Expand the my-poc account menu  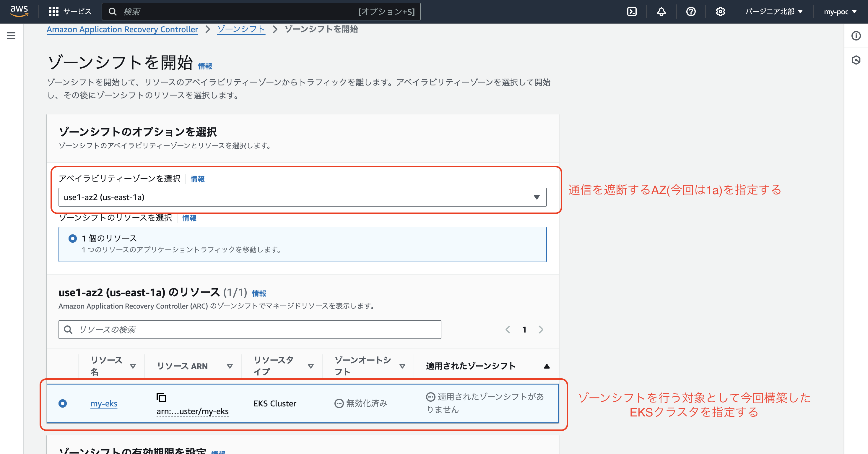[x=840, y=12]
